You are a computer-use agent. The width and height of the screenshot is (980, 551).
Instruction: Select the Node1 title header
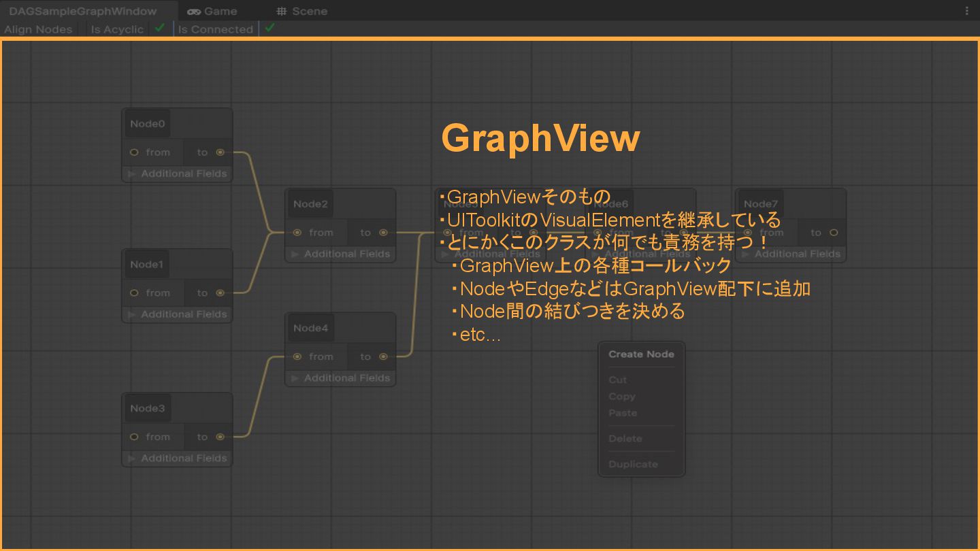[x=147, y=265]
